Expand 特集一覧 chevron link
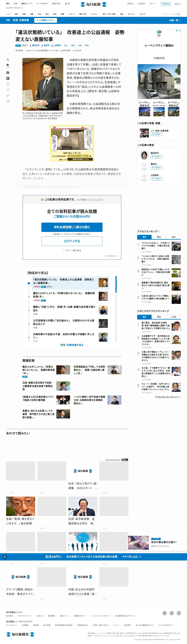Viewport: 187px width, 644px height. click(x=175, y=20)
